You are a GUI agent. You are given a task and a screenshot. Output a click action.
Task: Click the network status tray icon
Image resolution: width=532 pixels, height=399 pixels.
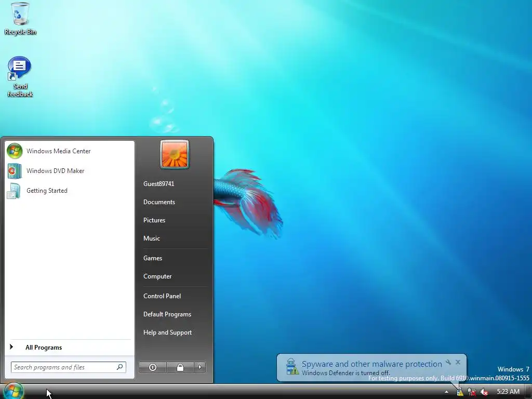pos(472,392)
